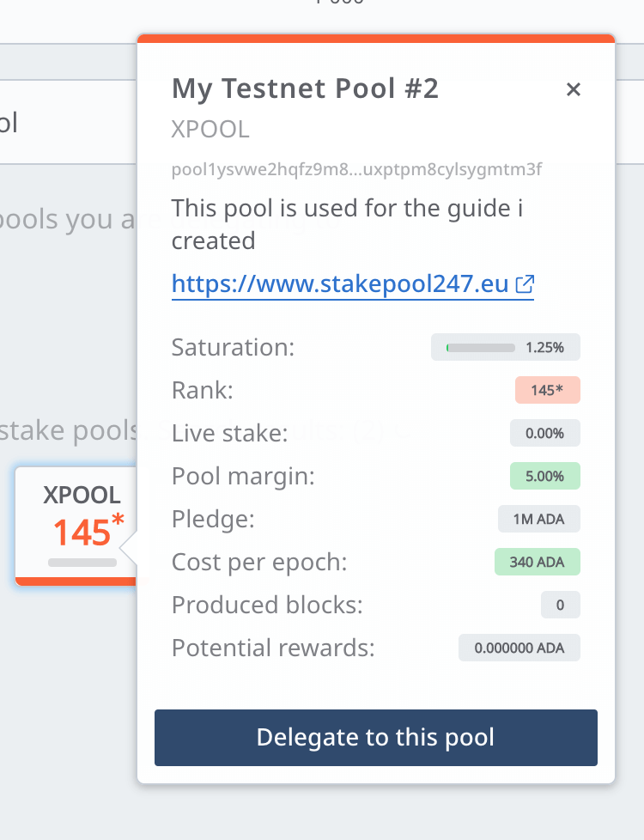This screenshot has width=644, height=840.
Task: Click the Produced blocks counter badge
Action: coord(560,605)
